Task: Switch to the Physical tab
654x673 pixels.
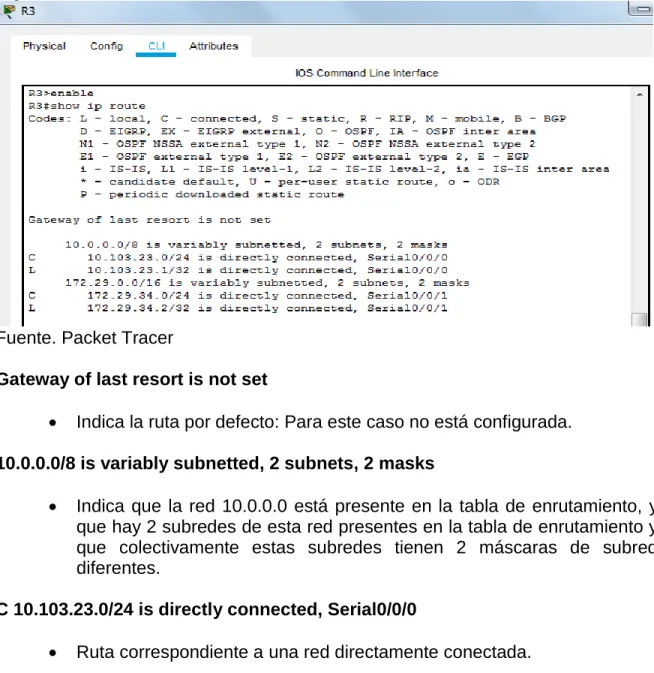Action: tap(44, 46)
